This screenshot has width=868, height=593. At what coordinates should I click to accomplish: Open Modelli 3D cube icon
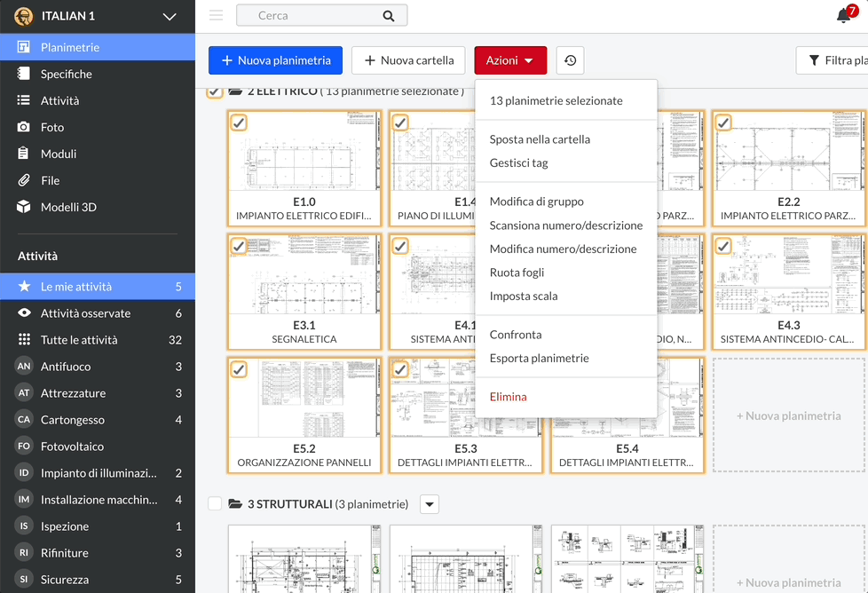(x=24, y=207)
